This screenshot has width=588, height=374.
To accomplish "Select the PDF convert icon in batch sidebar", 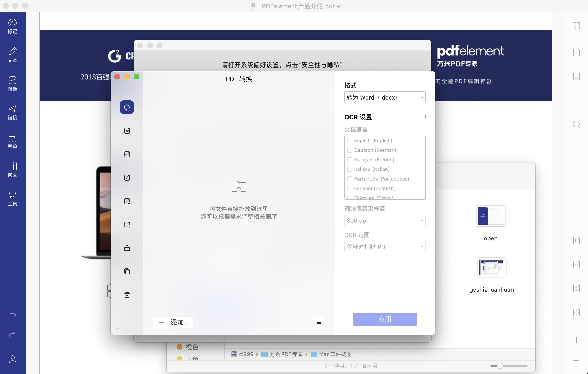I will click(x=127, y=107).
